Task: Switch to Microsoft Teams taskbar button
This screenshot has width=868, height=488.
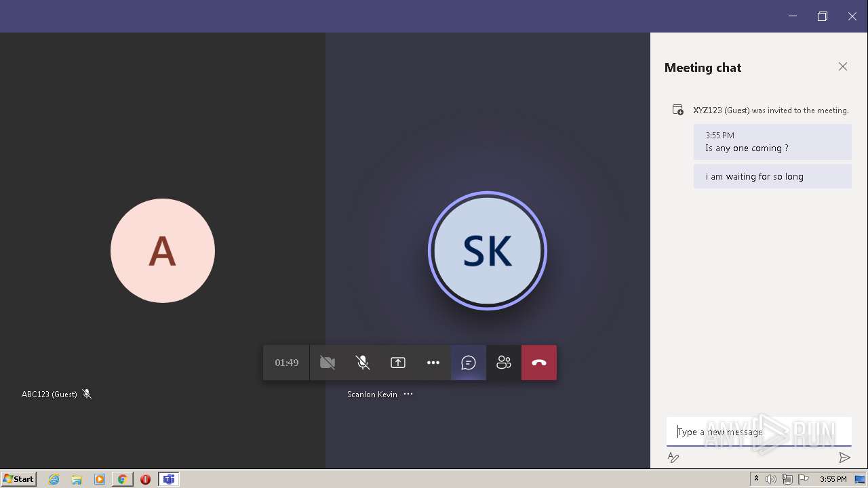Action: (169, 479)
